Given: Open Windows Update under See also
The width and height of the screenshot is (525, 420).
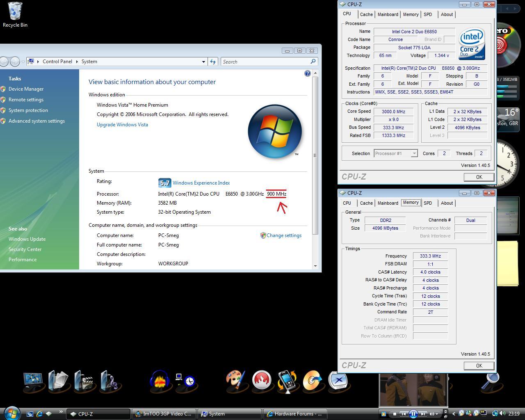Looking at the screenshot, I should pos(27,239).
